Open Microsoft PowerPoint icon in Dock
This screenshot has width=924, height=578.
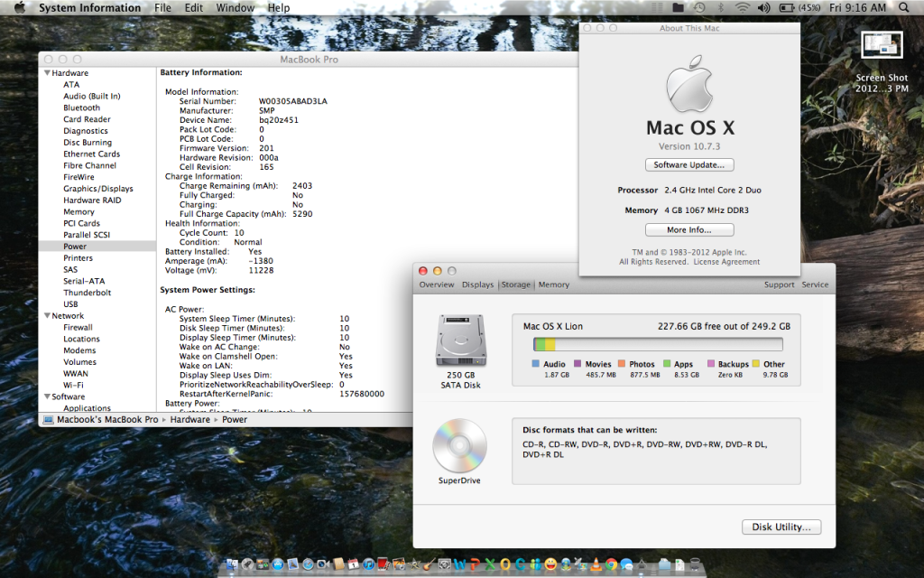coord(475,564)
